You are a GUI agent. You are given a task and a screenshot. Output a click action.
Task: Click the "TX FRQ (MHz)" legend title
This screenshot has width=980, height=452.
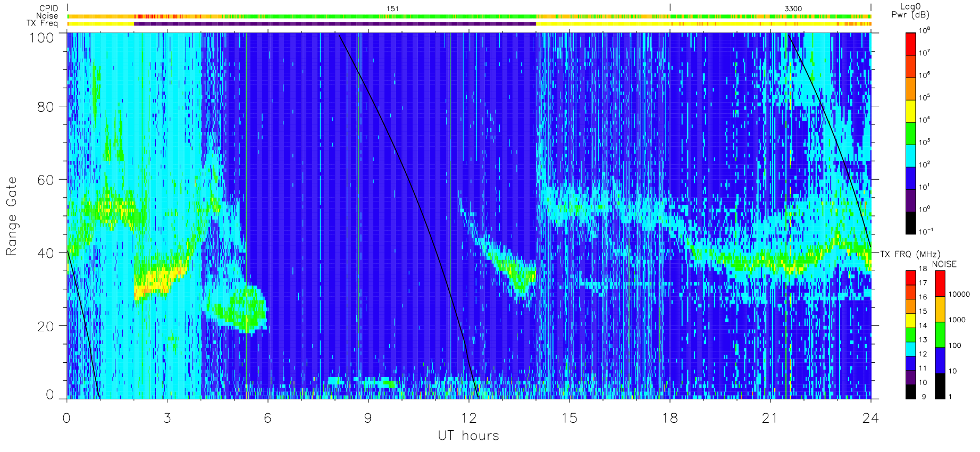(x=910, y=254)
